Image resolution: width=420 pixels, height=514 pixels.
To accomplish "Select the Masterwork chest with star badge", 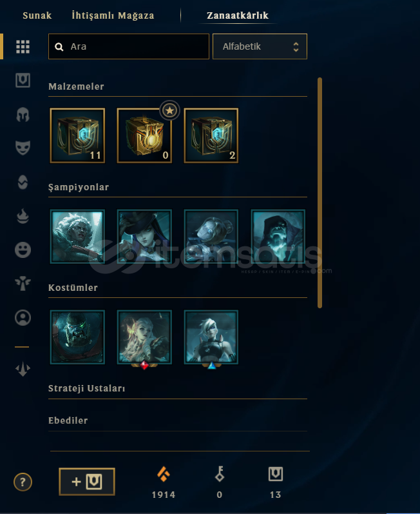I will click(144, 135).
